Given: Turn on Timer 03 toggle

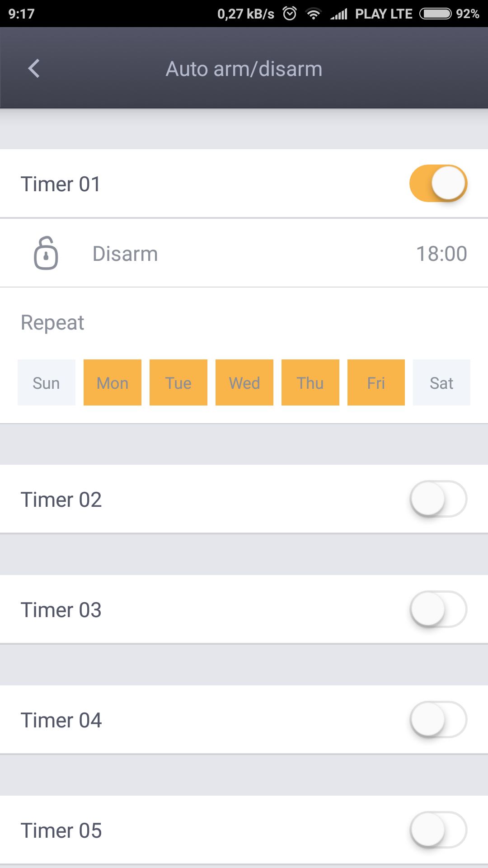Looking at the screenshot, I should tap(438, 609).
